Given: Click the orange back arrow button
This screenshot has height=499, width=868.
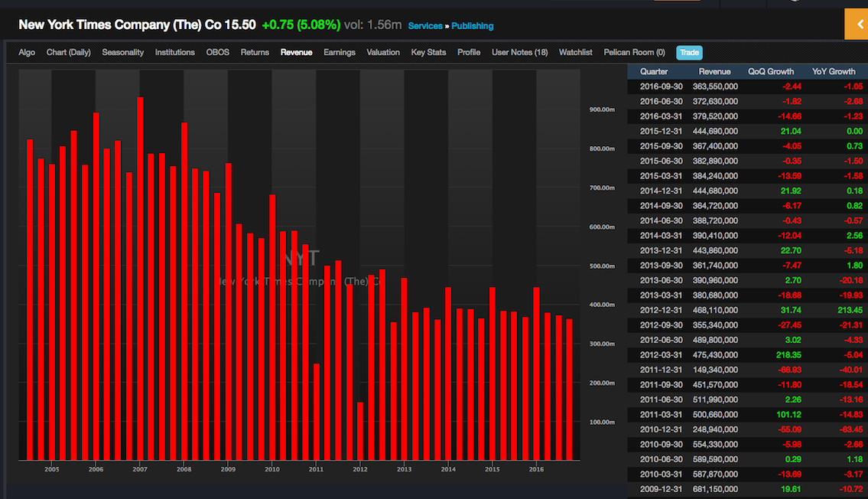Looking at the screenshot, I should (x=857, y=24).
